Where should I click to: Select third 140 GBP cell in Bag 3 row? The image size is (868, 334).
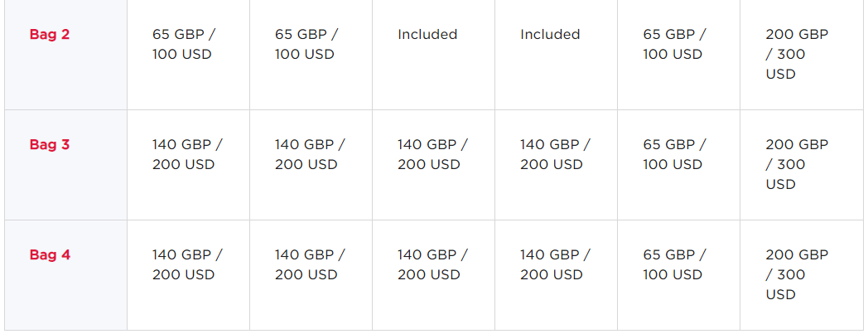432,155
